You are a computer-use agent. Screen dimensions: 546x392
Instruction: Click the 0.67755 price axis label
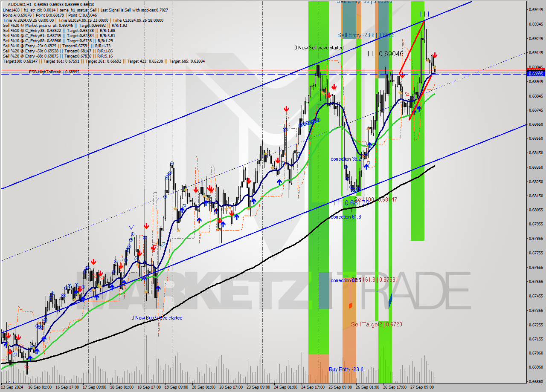tap(536, 253)
